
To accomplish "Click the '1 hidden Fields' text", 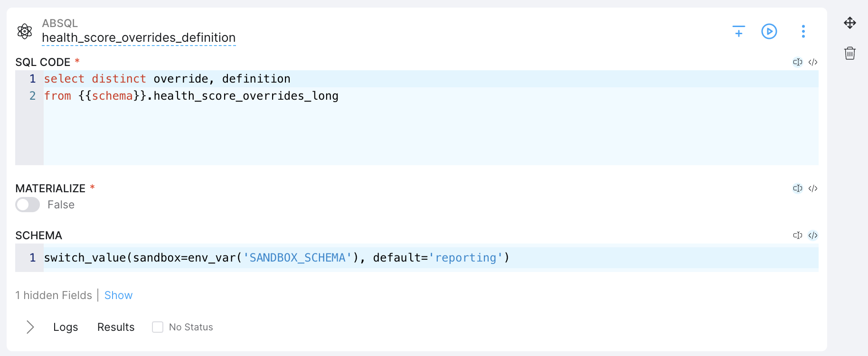I will click(x=54, y=295).
